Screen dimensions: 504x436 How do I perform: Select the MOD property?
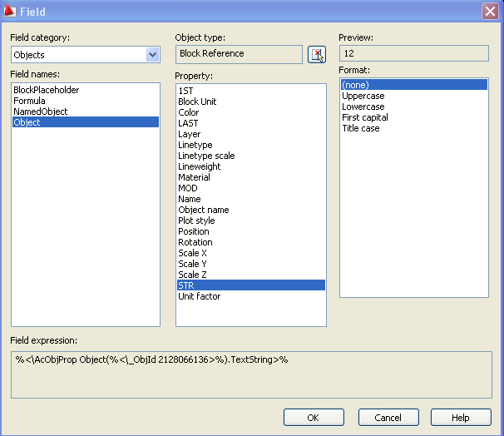[x=251, y=188]
